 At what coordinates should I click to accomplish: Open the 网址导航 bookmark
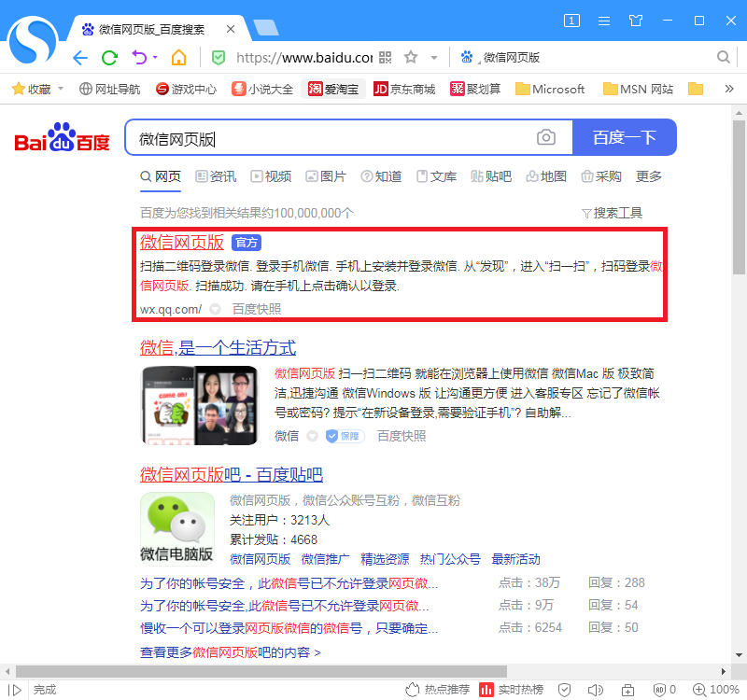(x=109, y=89)
